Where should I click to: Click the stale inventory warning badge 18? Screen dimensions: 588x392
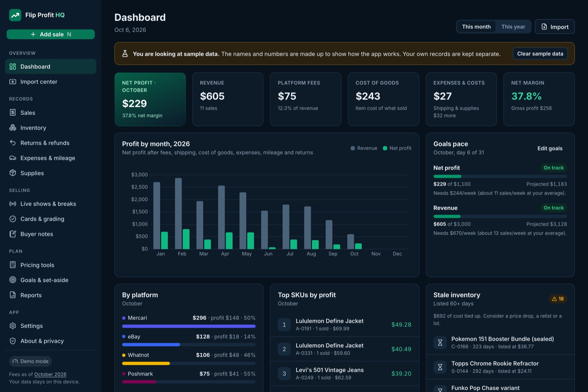(558, 299)
